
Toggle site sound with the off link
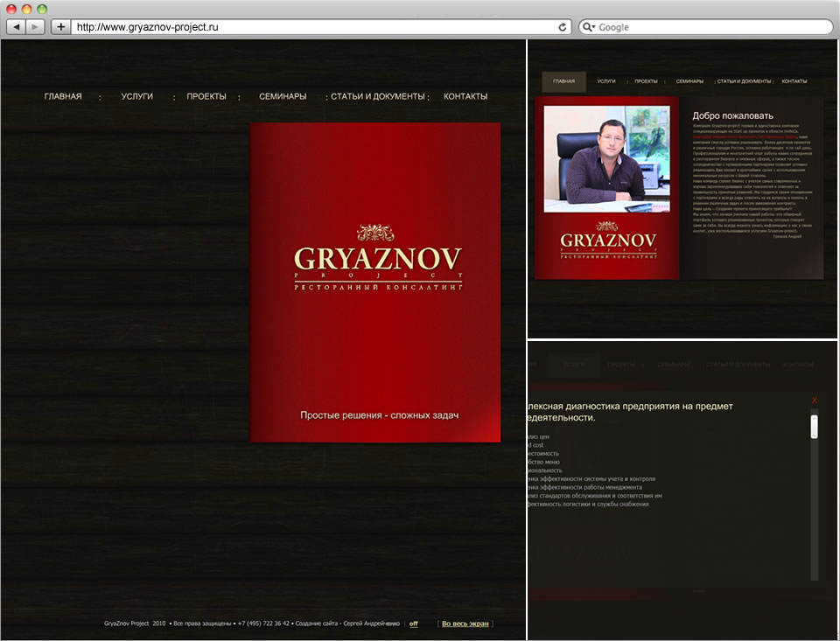pos(412,624)
